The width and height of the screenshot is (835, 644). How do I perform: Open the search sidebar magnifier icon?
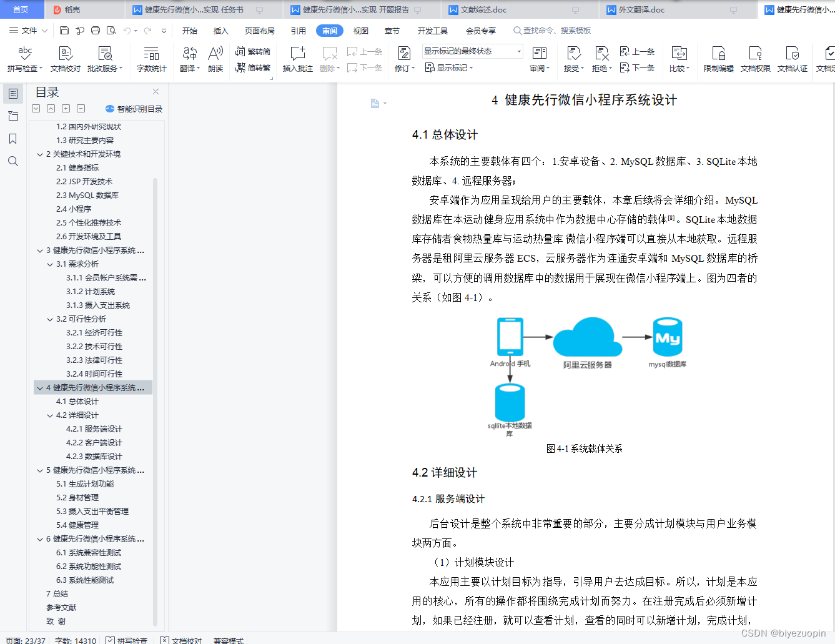tap(13, 161)
